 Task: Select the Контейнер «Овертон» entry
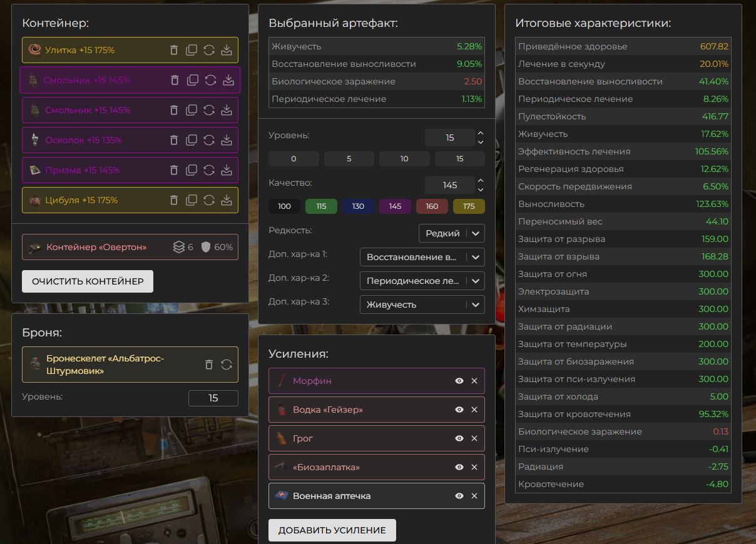point(97,247)
